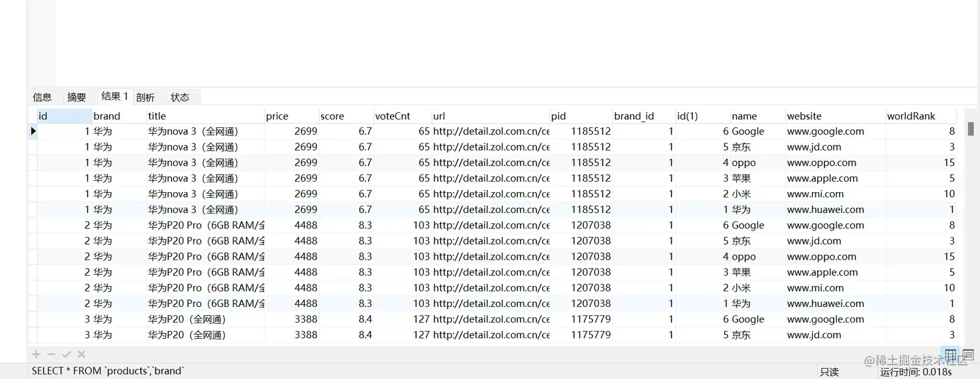Click the delete record minus icon
The width and height of the screenshot is (980, 379).
point(52,354)
